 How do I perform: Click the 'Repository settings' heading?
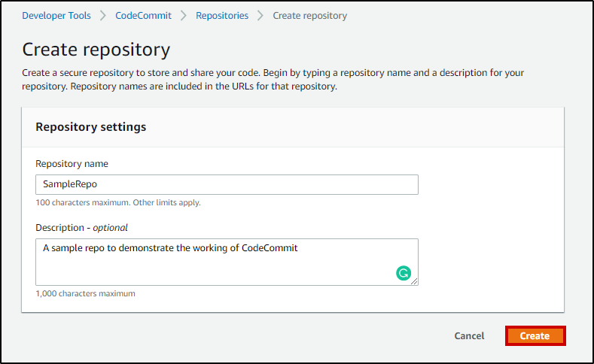click(91, 127)
